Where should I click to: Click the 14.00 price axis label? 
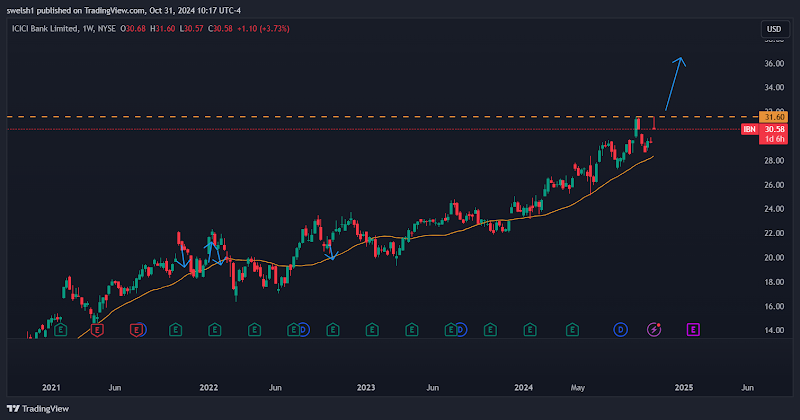coord(774,330)
